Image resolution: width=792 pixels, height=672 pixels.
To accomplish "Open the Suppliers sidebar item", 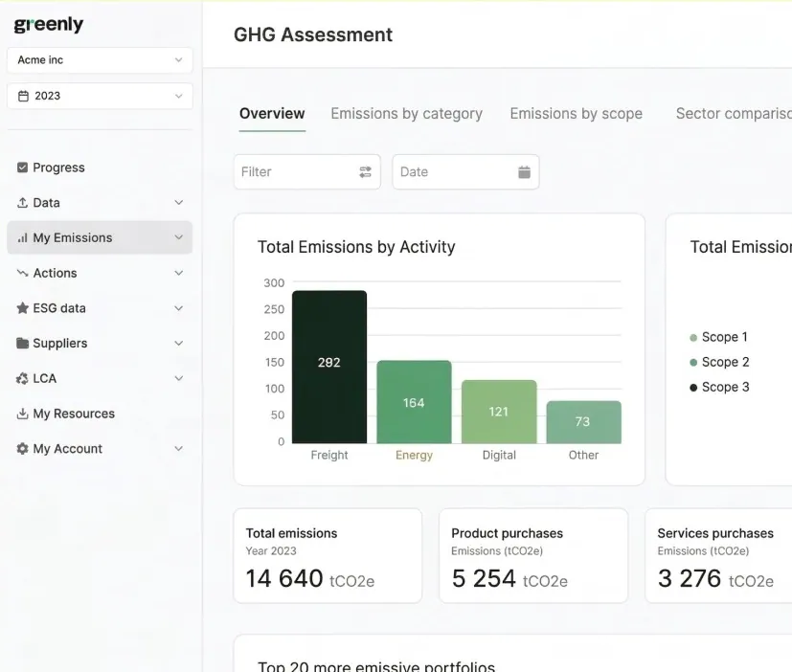I will pos(100,344).
